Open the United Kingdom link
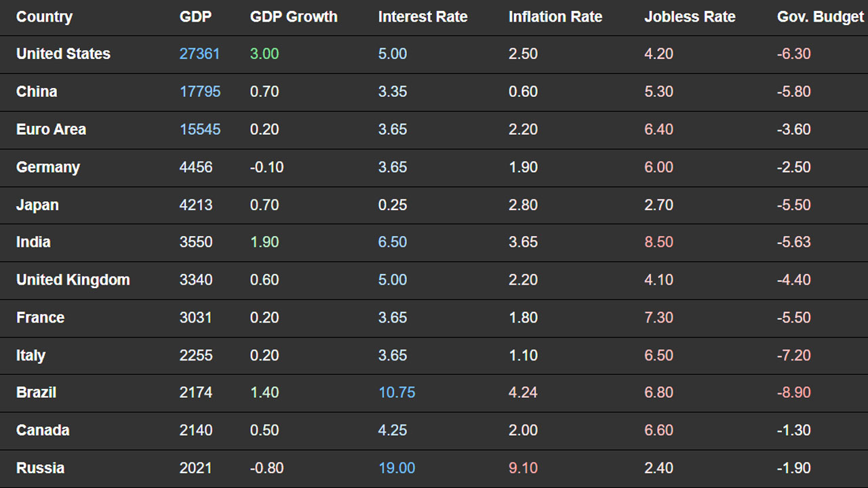This screenshot has width=868, height=488. (x=73, y=280)
